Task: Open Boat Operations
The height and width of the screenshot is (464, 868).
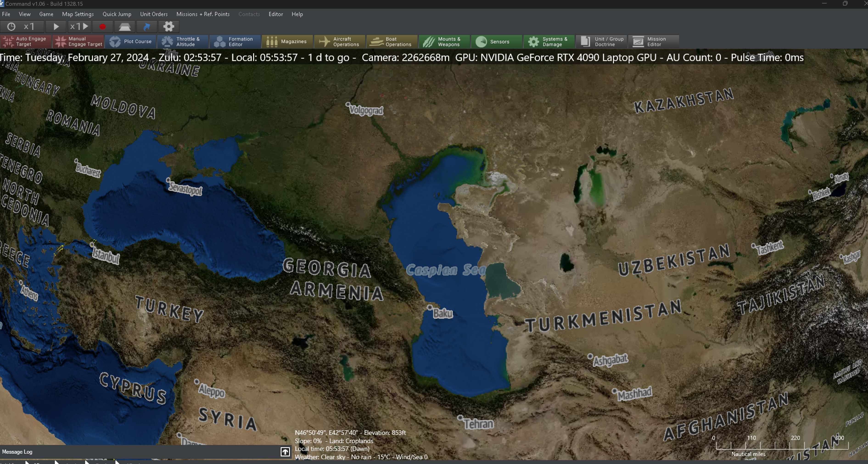Action: coord(392,42)
